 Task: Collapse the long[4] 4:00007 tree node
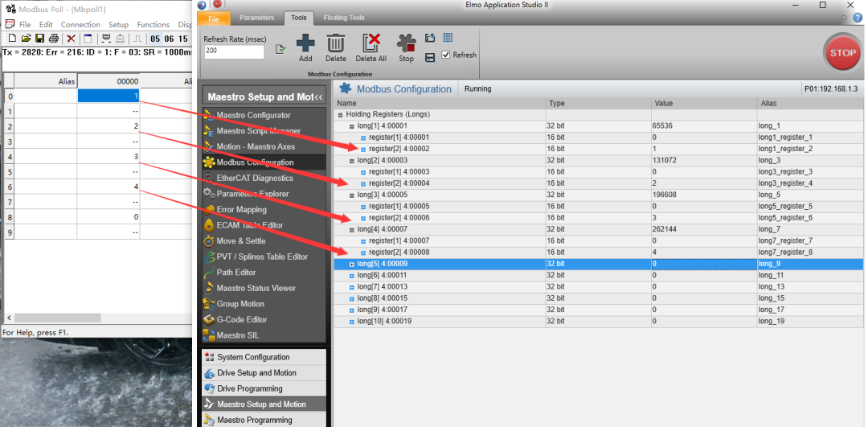coord(351,229)
